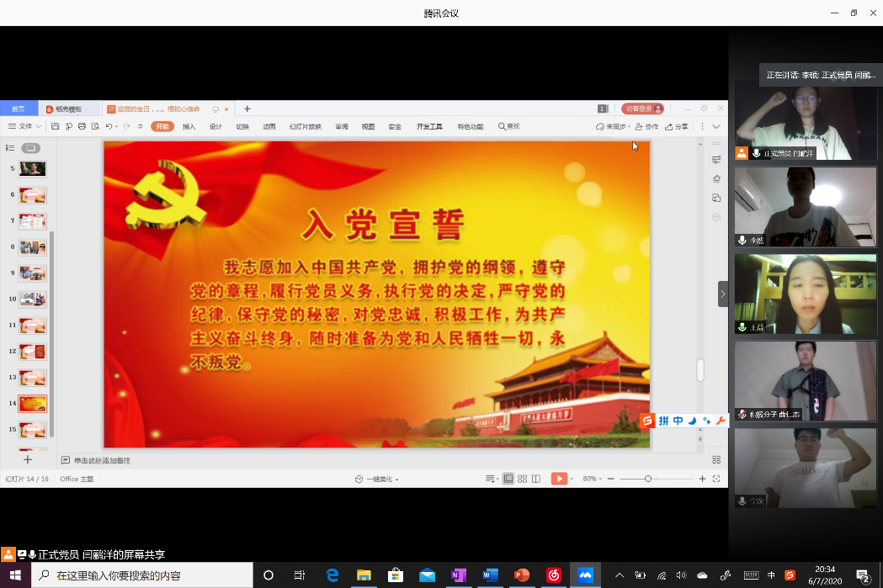The image size is (883, 588).
Task: Click the Save icon in WPS toolbar
Action: pos(56,127)
